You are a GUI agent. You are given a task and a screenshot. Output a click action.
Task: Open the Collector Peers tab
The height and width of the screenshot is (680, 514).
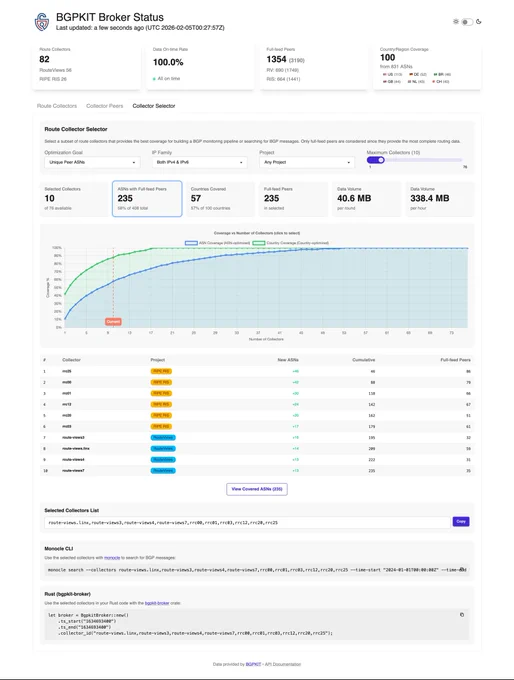[105, 106]
